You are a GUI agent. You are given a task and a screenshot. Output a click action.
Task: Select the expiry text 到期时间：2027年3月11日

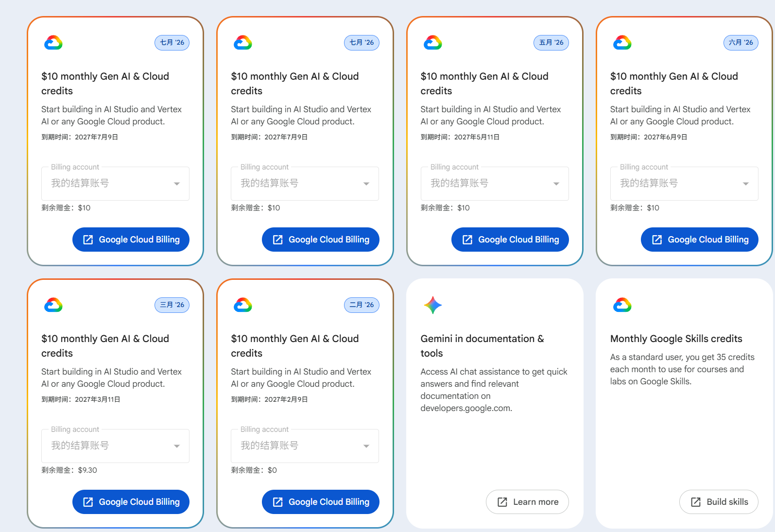tap(81, 399)
